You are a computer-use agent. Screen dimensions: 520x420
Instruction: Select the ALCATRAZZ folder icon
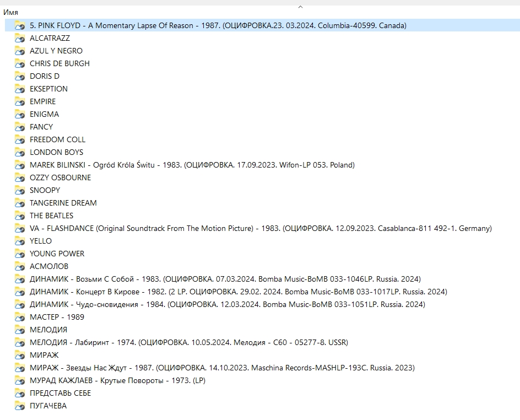pyautogui.click(x=20, y=38)
